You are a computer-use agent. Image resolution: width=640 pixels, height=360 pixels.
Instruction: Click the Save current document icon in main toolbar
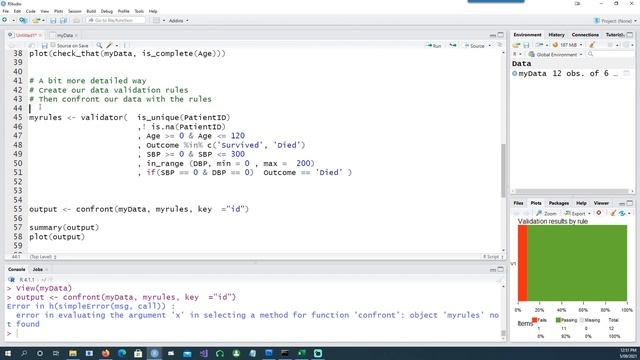point(53,20)
